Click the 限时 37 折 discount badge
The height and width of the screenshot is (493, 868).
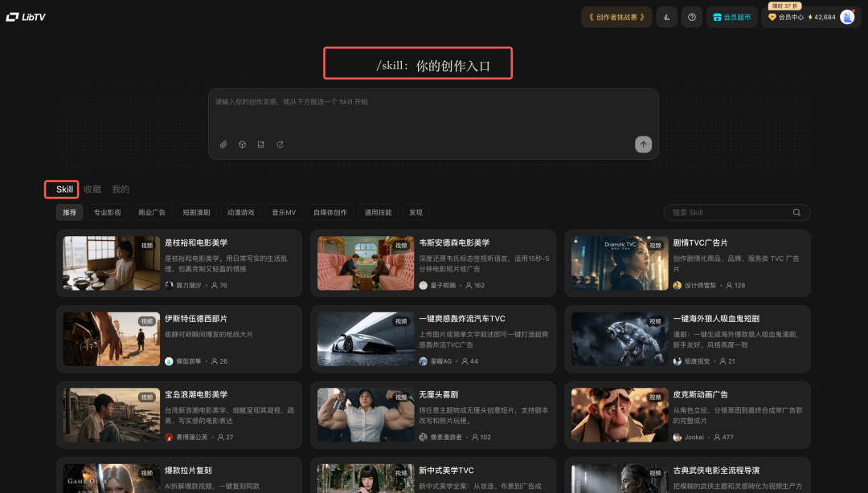coord(784,6)
